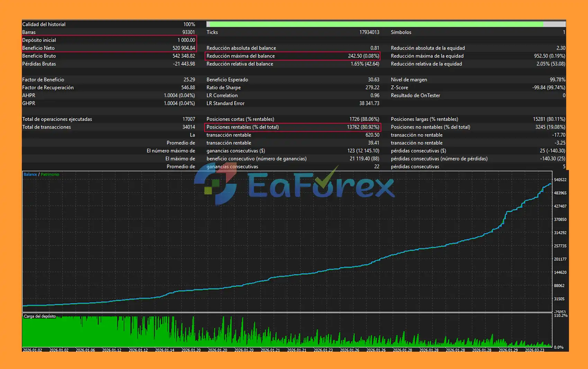Click the Z-Score value in the right column
The height and width of the screenshot is (369, 588).
click(549, 88)
